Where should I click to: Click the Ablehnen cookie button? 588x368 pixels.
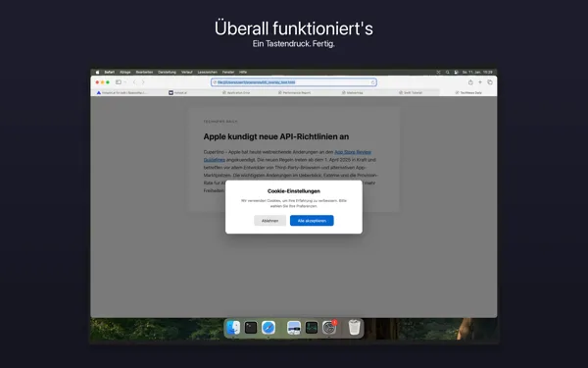(270, 221)
